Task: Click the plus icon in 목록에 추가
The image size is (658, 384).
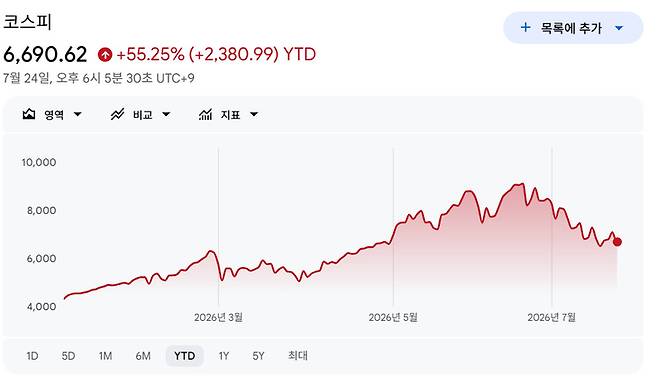Action: [x=525, y=28]
